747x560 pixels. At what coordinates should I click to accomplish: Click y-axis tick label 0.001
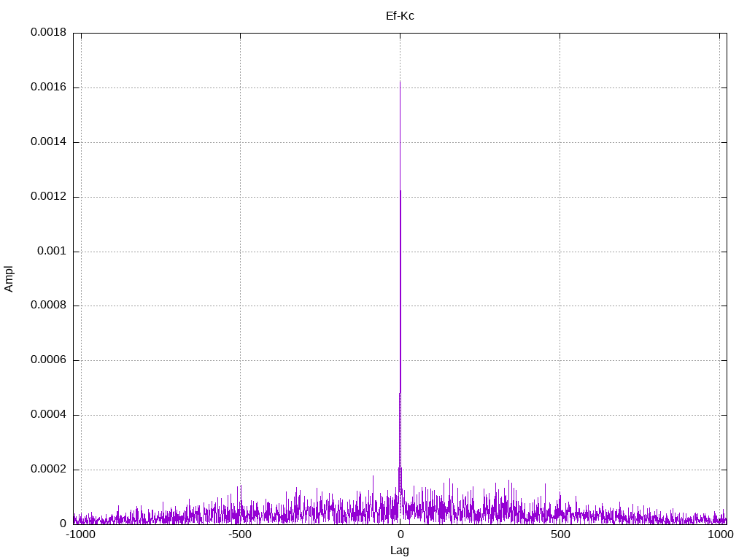click(x=52, y=251)
